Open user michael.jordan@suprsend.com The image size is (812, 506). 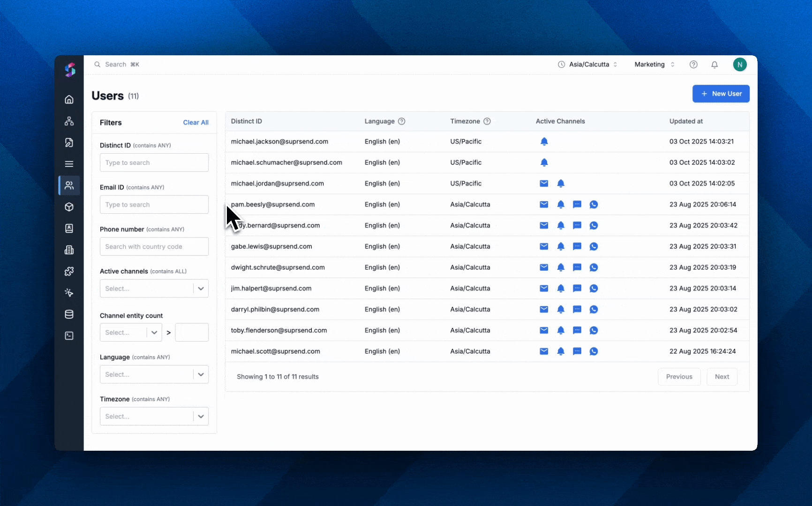277,184
